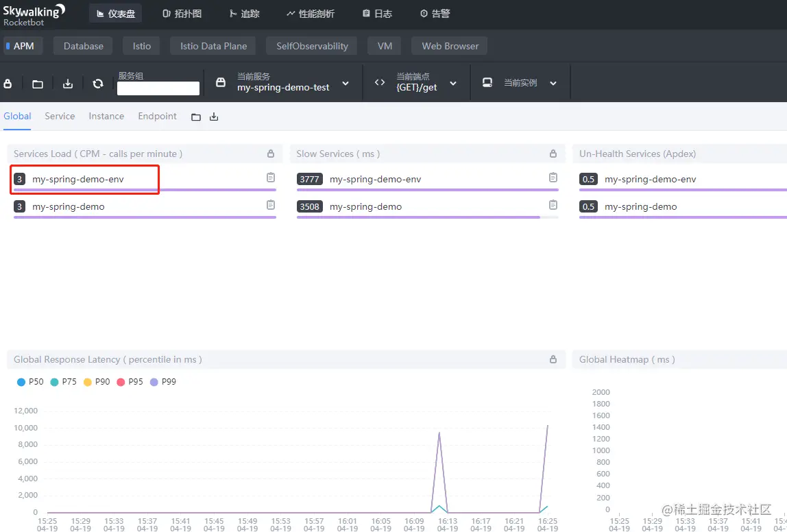
Task: Expand the 当前实例 dropdown
Action: (553, 84)
